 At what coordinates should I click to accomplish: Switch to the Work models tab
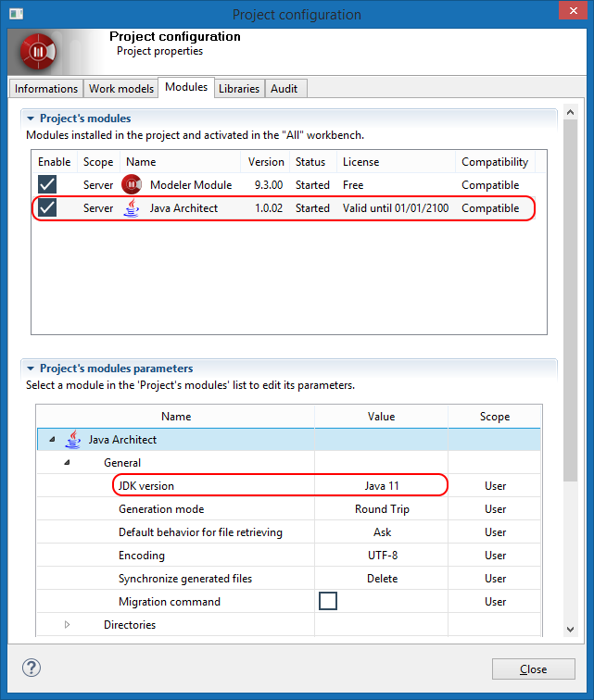coord(121,88)
